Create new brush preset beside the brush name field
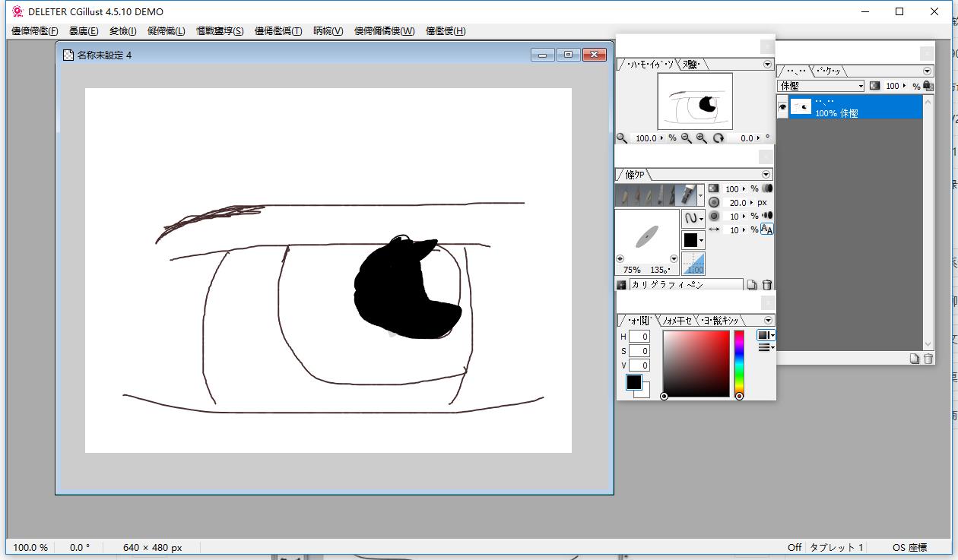The image size is (958, 560). [x=752, y=285]
